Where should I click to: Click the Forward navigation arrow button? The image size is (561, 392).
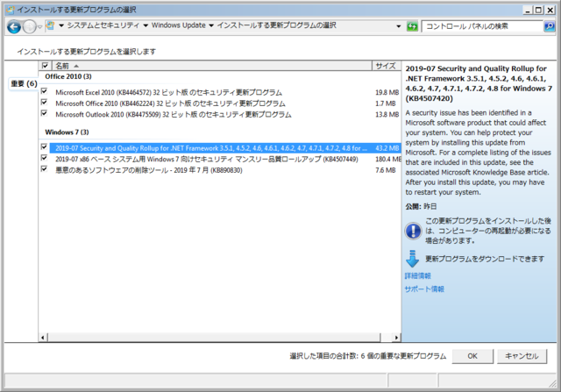tap(29, 27)
